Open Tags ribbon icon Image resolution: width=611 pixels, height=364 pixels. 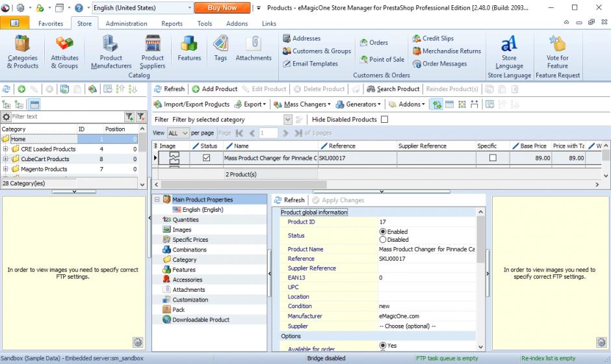(x=220, y=48)
